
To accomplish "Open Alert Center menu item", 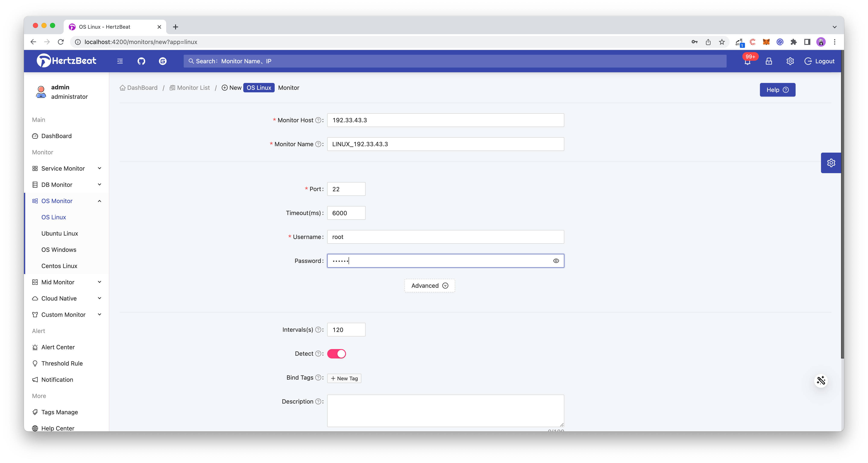I will coord(58,347).
